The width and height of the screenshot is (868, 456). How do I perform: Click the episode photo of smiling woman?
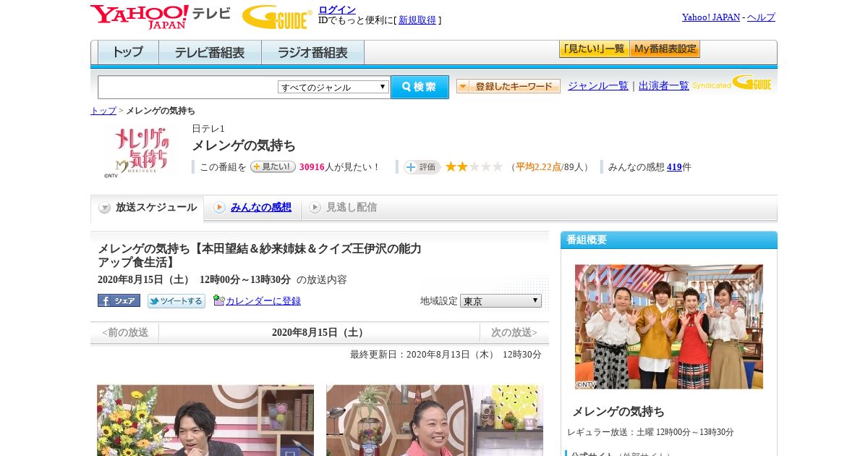[435, 420]
